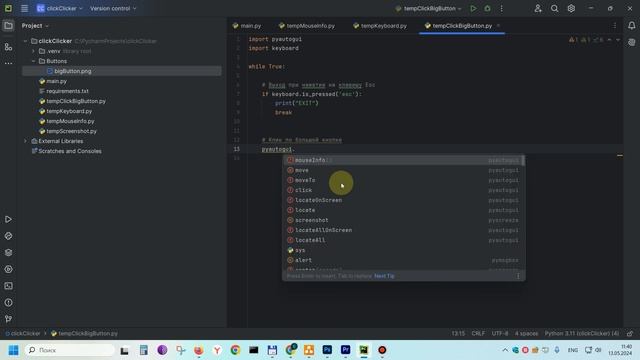Open the Git version control tool window
This screenshot has width=640, height=360.
(8, 319)
